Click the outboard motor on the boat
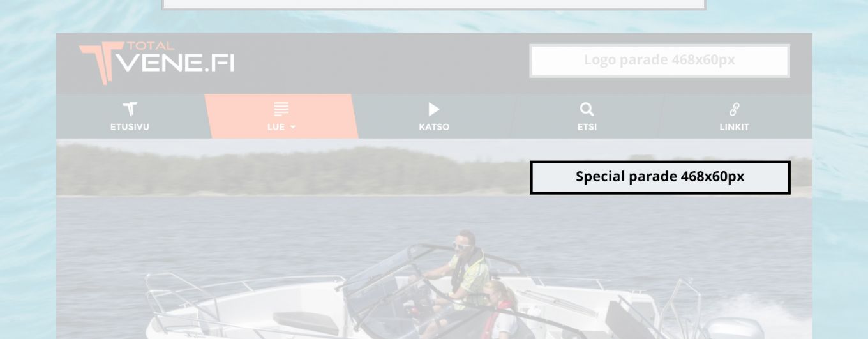This screenshot has height=339, width=868. 728,328
